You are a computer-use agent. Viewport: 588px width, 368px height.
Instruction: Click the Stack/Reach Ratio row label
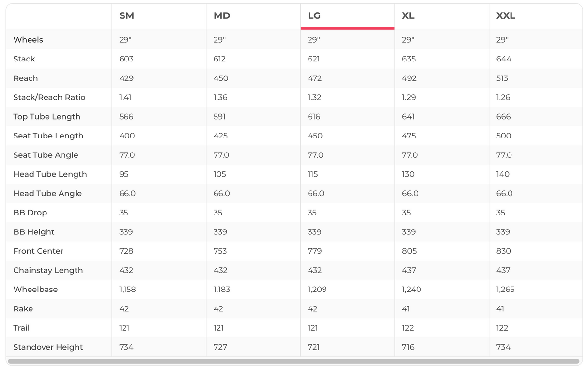click(x=49, y=97)
